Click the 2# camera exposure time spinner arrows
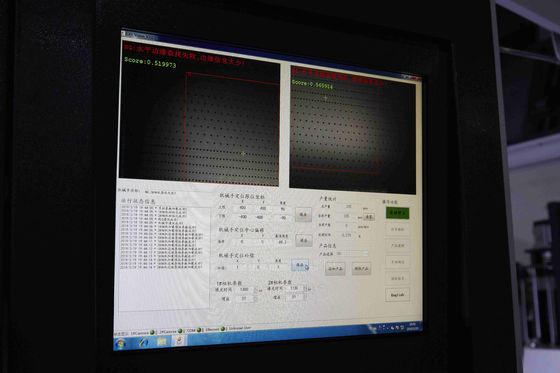The width and height of the screenshot is (560, 373). [x=305, y=288]
